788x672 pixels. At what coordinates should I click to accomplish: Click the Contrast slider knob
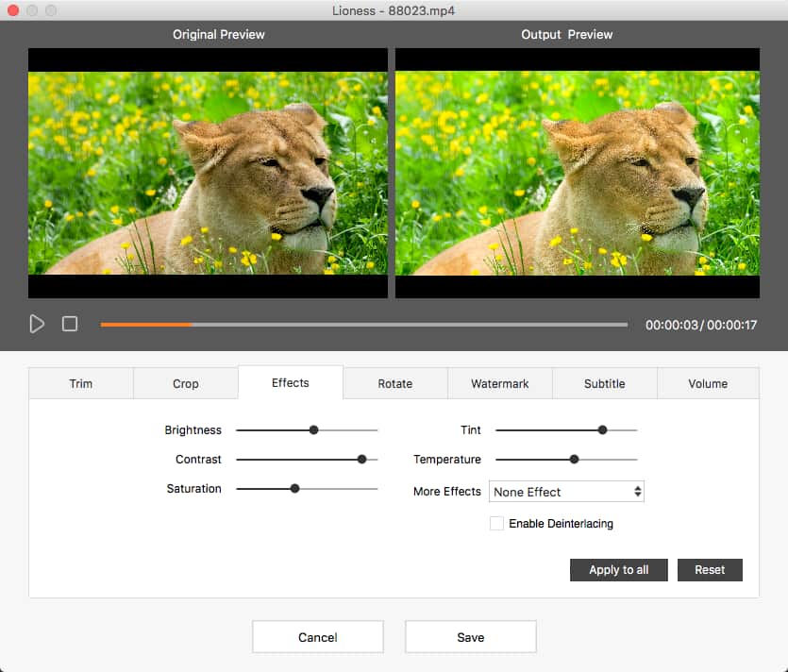pos(361,460)
